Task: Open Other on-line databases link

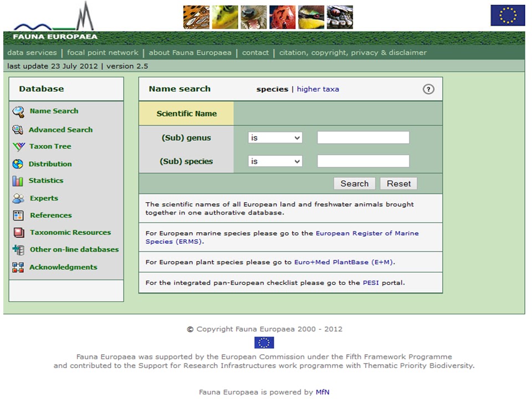Action: tap(74, 249)
